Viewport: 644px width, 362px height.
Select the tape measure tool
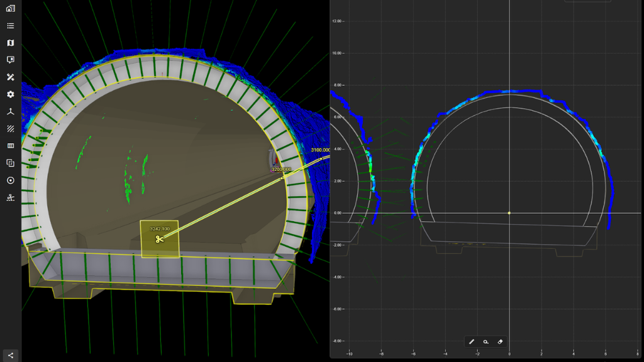point(486,342)
